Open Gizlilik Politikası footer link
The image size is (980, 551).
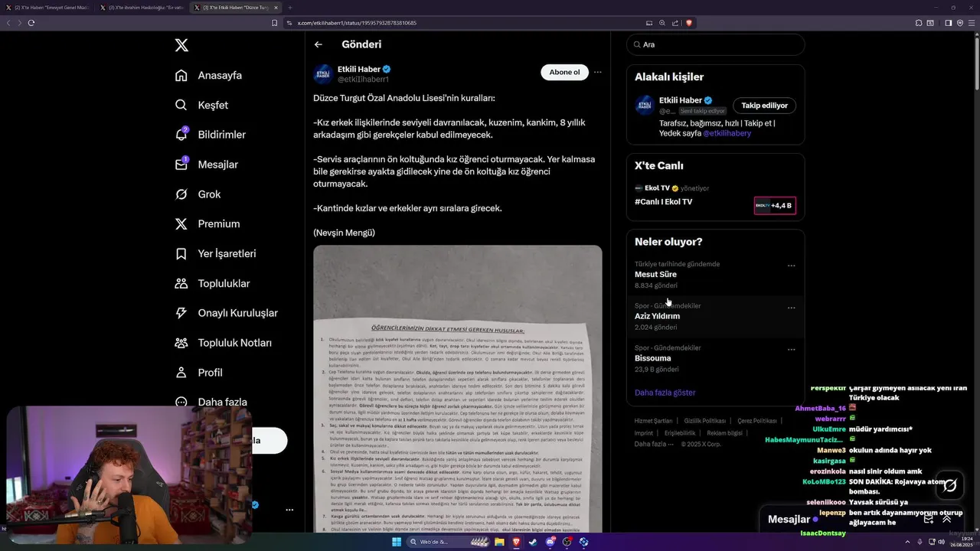click(705, 421)
